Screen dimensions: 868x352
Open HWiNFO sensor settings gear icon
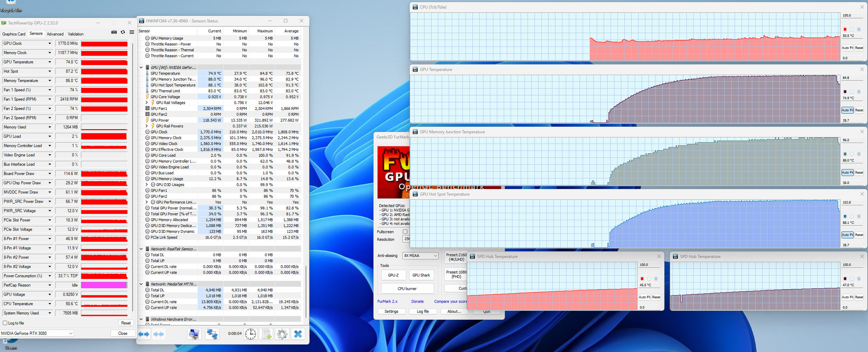coord(282,334)
